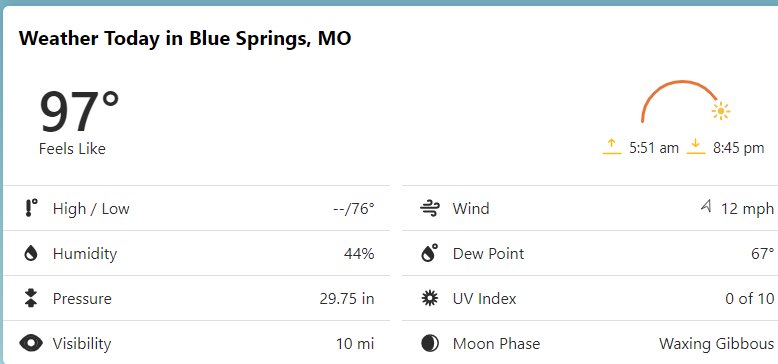Click the 5:51 am sunrise time
This screenshot has width=778, height=364.
tap(653, 148)
